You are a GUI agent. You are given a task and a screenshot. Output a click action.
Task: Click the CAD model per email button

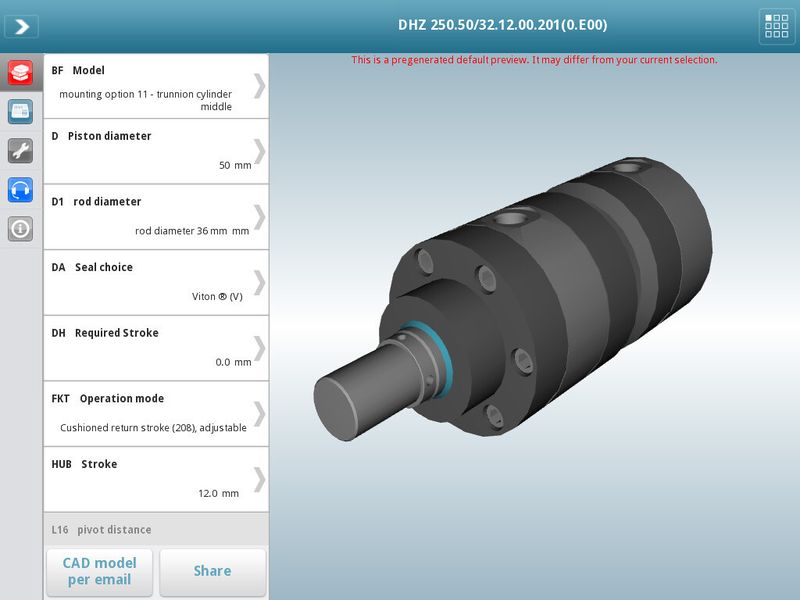[x=99, y=571]
